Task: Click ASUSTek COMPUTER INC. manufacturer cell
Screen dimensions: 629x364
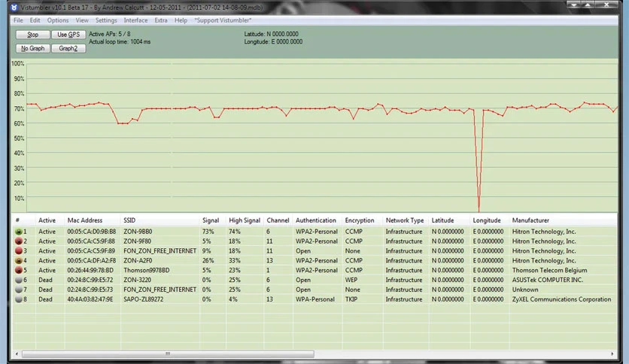Action: coord(548,280)
